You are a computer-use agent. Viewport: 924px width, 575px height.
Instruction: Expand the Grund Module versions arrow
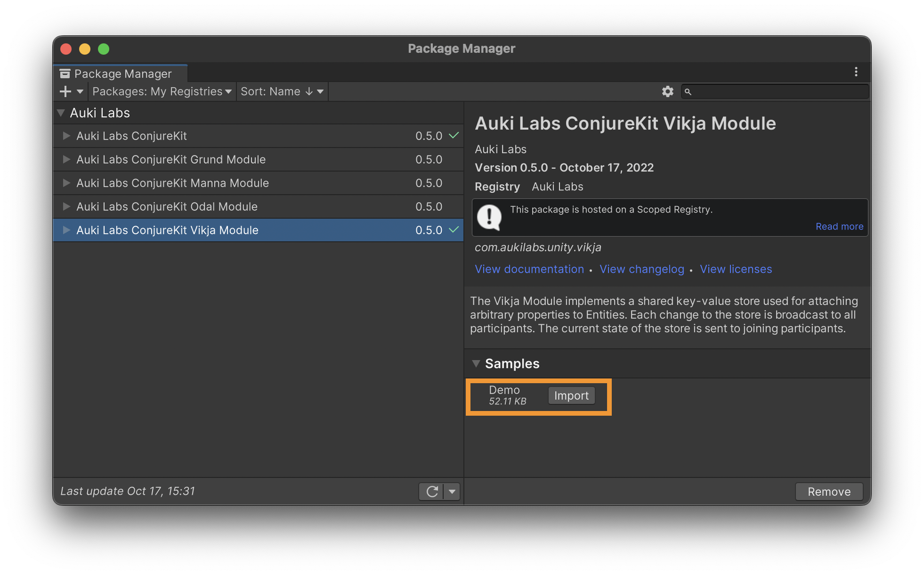pos(66,159)
